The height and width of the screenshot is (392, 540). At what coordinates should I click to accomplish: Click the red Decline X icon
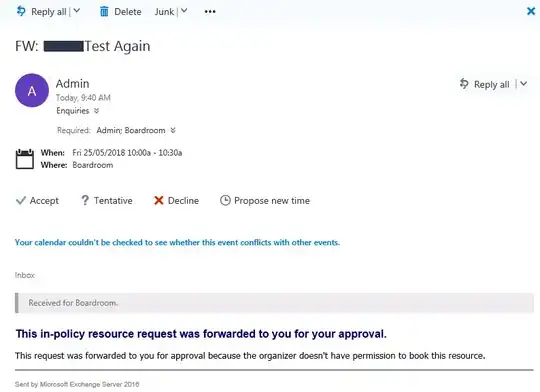[x=158, y=200]
